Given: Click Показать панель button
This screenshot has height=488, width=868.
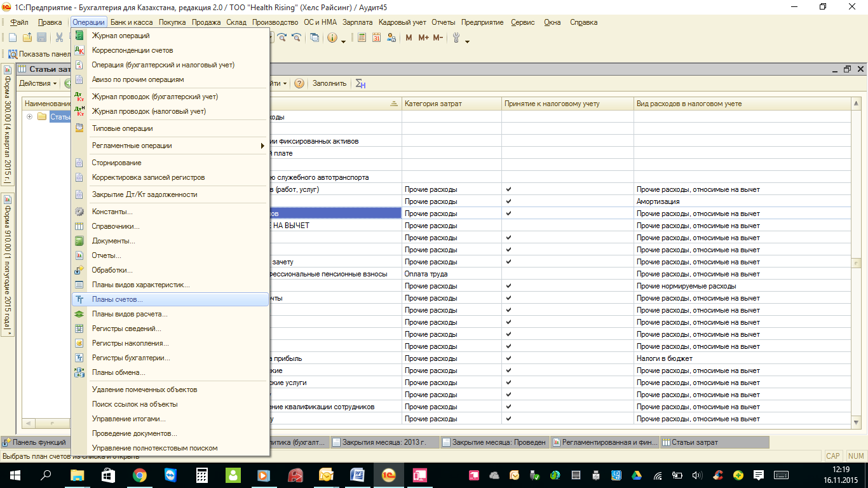Looking at the screenshot, I should 38,55.
